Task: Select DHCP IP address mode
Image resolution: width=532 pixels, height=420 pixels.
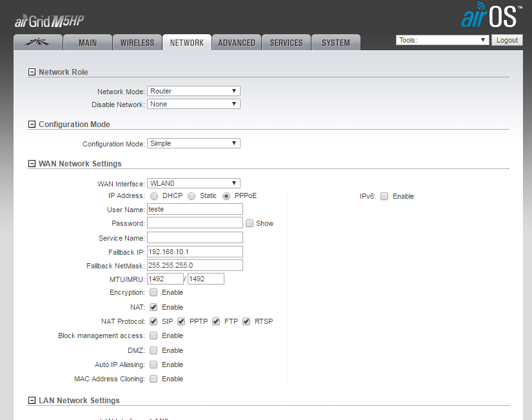Action: coord(154,196)
